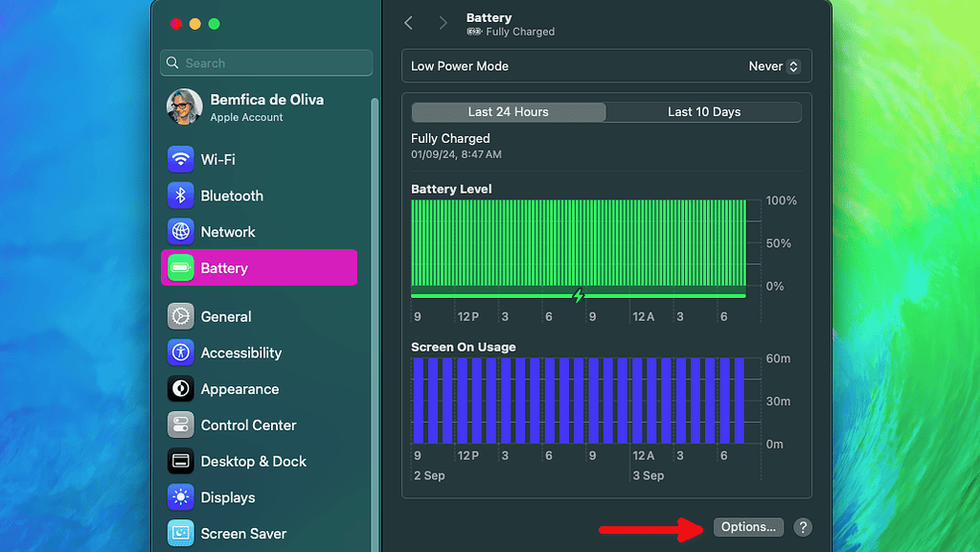Click the Search field in sidebar

(x=266, y=63)
